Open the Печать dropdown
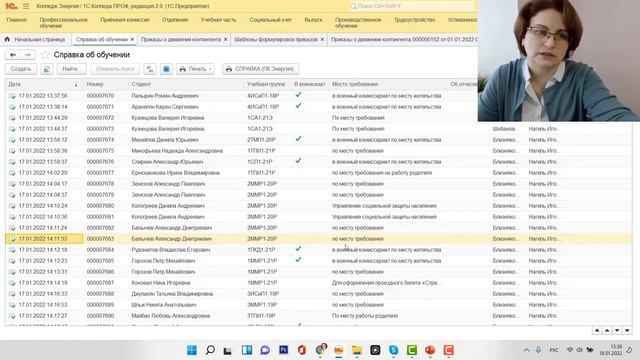The height and width of the screenshot is (360, 640). (x=195, y=69)
